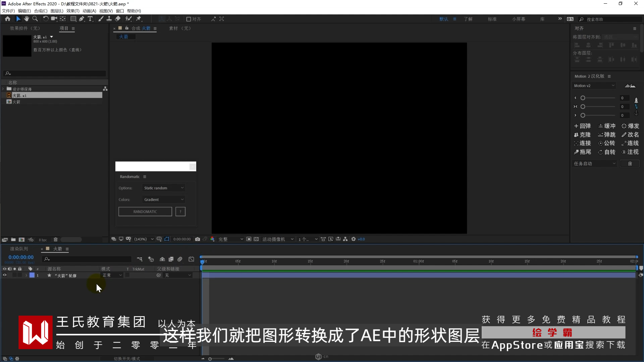Select the Hand tool
Screen dimensions: 644x362
(26, 19)
